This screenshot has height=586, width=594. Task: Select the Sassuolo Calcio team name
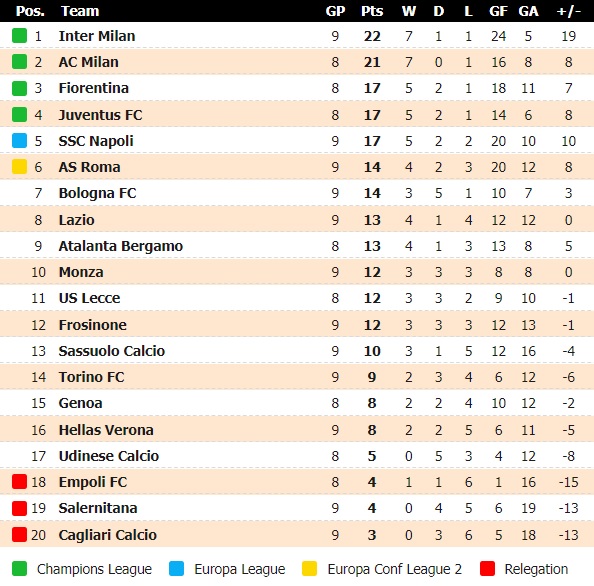pyautogui.click(x=112, y=351)
